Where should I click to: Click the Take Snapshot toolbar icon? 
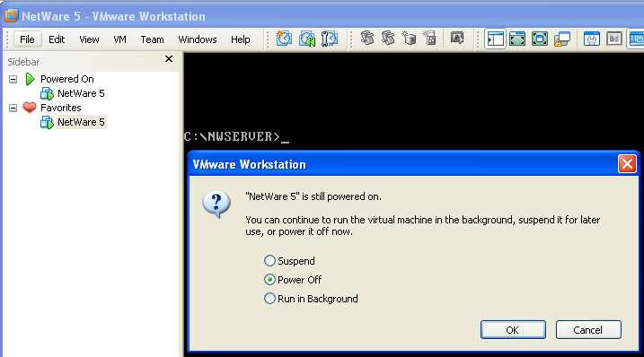(x=284, y=39)
